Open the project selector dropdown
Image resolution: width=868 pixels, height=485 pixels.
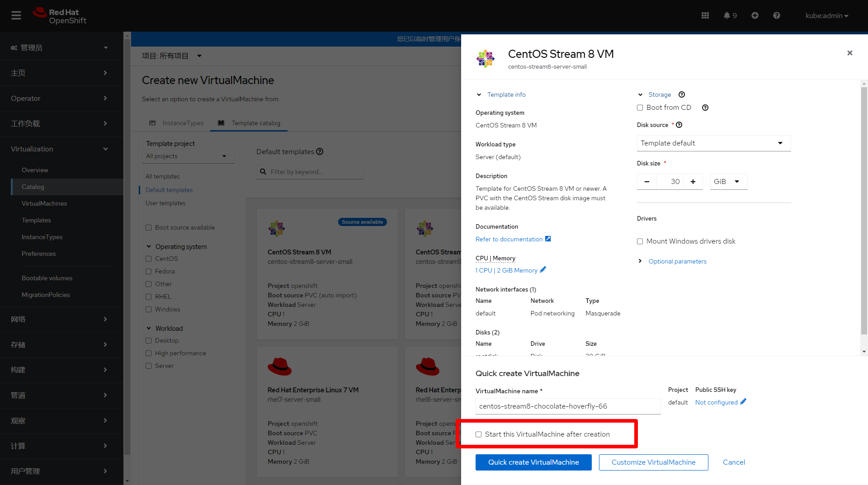pyautogui.click(x=172, y=56)
